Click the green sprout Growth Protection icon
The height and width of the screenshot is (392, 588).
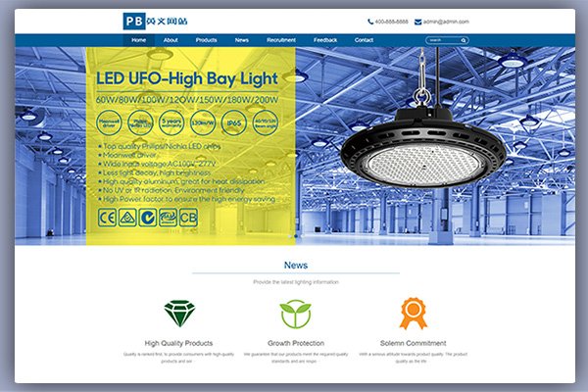(296, 314)
